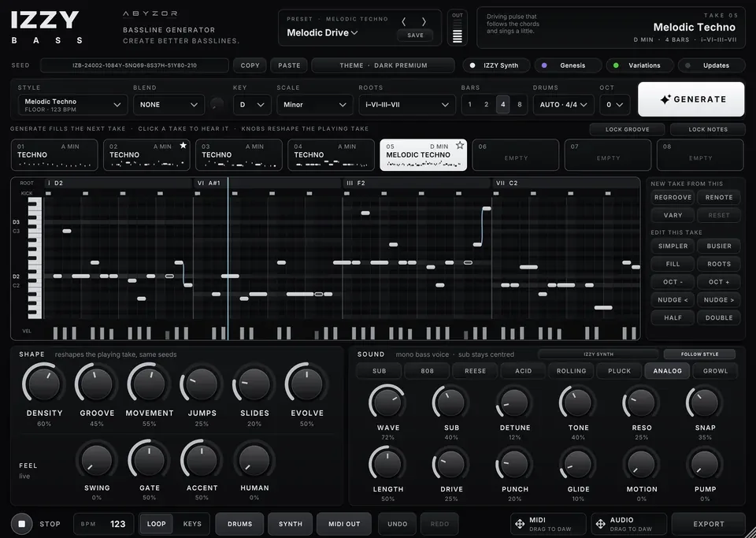Switch to Variations tab
This screenshot has height=538, width=756.
click(639, 65)
